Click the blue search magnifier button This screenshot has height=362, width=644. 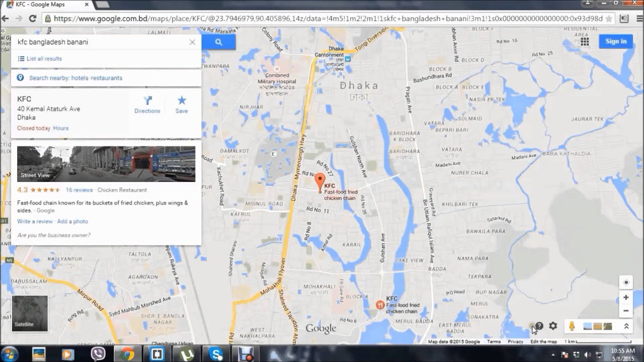point(218,42)
